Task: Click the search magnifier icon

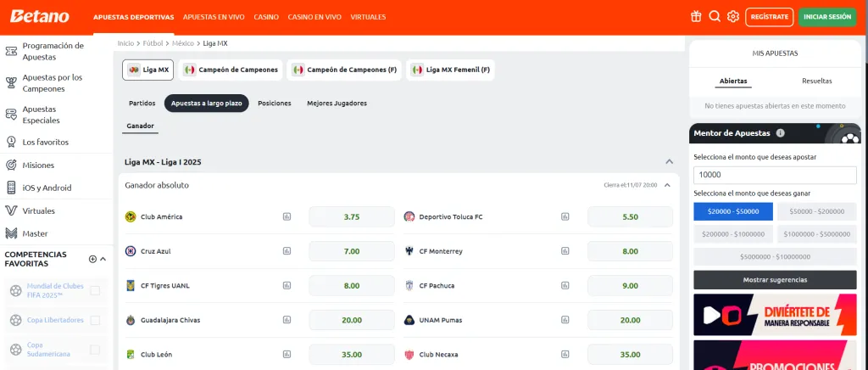Action: [715, 16]
